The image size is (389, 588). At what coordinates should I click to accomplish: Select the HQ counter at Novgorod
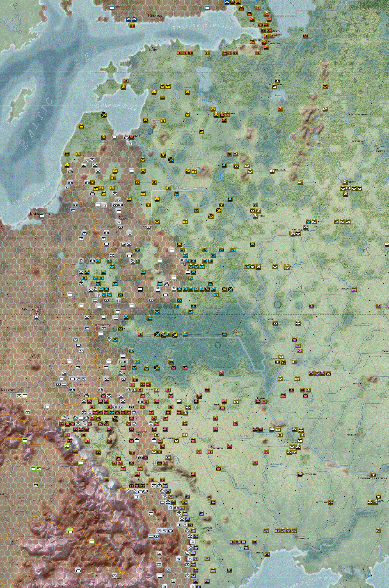274,87
